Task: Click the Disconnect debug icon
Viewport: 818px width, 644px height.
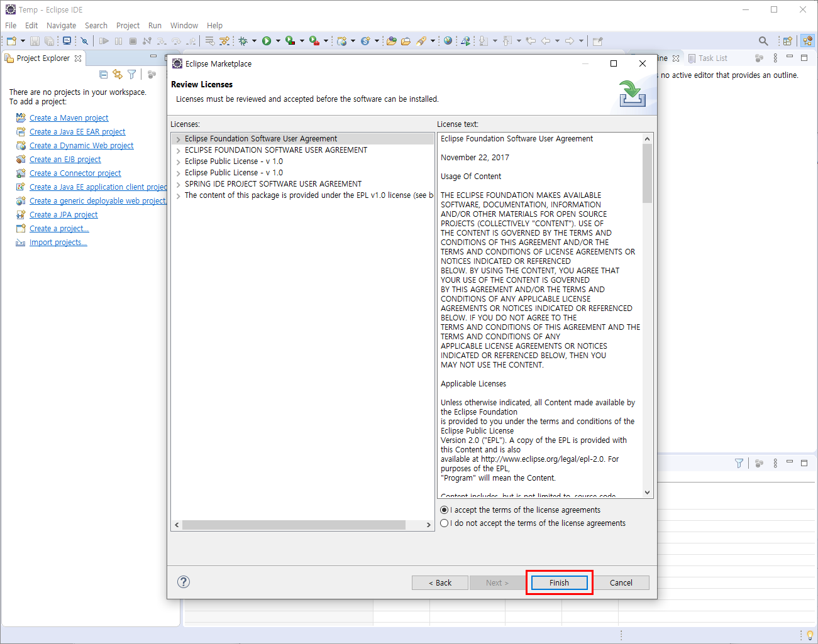Action: click(x=147, y=41)
